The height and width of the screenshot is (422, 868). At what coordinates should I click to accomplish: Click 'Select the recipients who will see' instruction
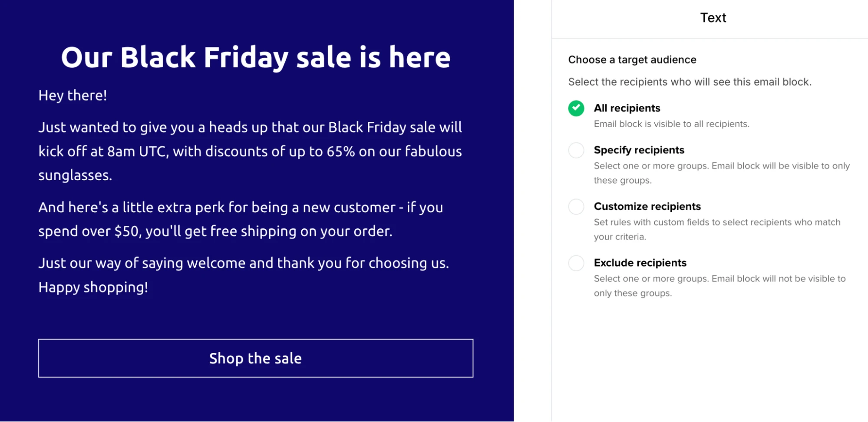(x=690, y=82)
